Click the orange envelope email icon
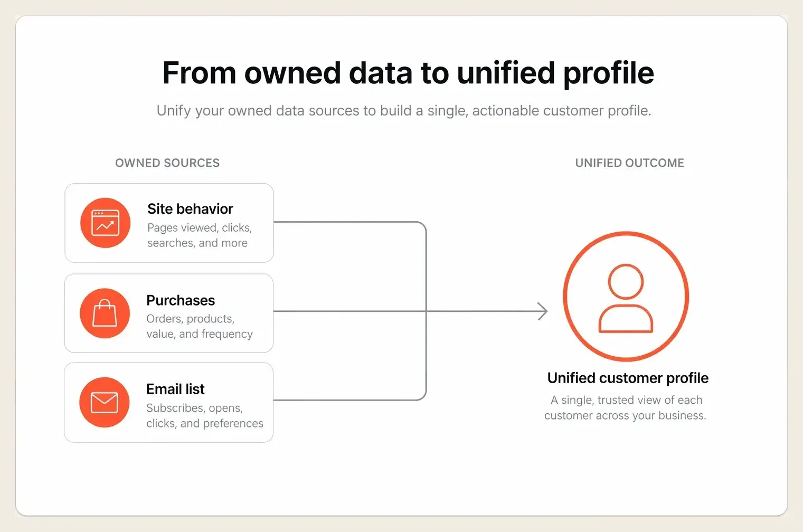The width and height of the screenshot is (803, 532). (x=104, y=402)
